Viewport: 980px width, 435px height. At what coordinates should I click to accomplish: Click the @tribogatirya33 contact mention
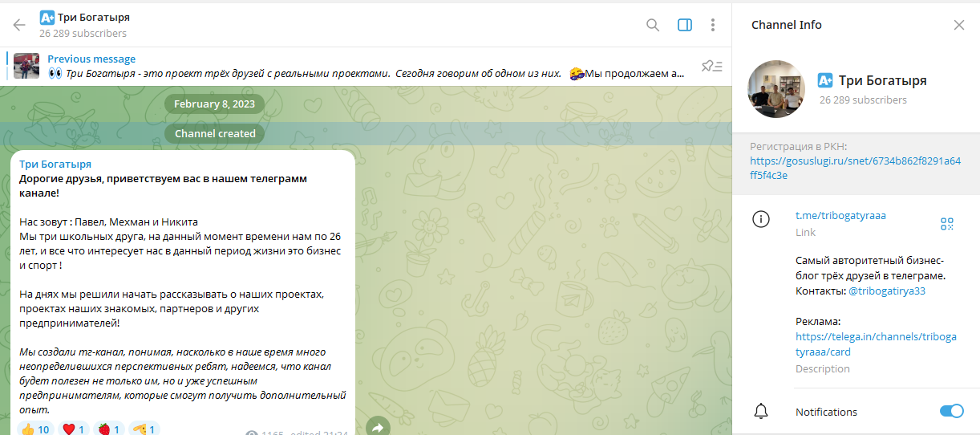(x=886, y=291)
